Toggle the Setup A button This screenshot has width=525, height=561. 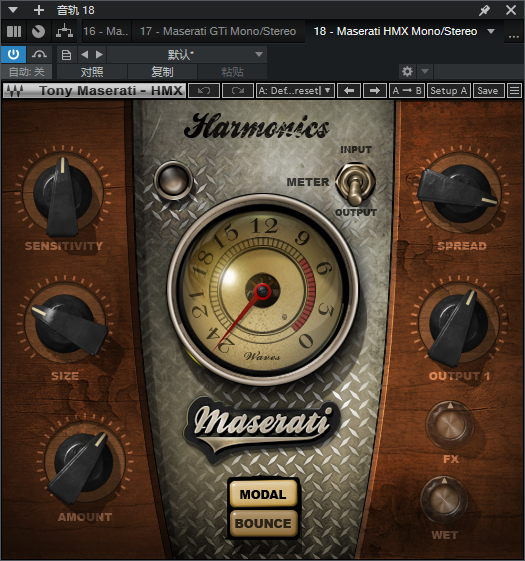pyautogui.click(x=449, y=91)
